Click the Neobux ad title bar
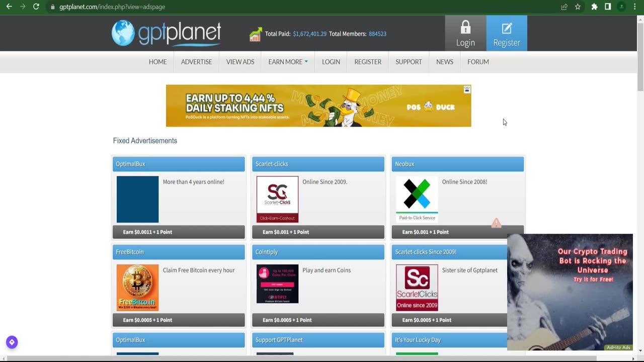This screenshot has height=362, width=644. (458, 164)
